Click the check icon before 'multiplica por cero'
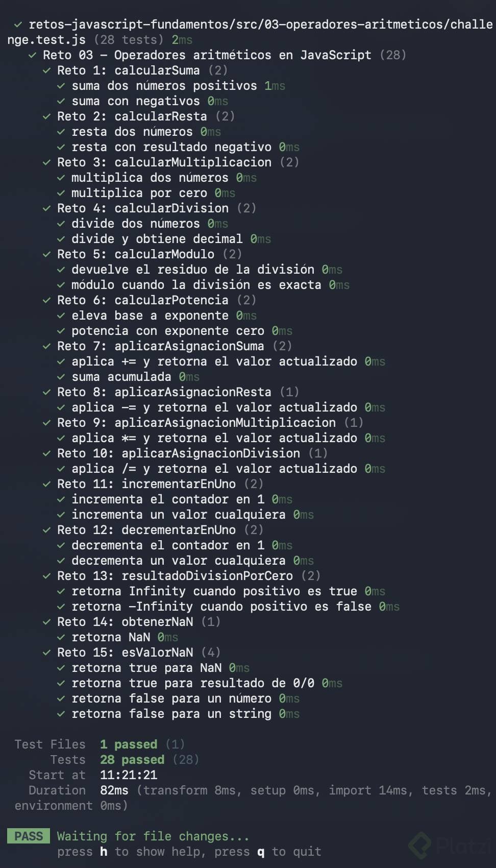The height and width of the screenshot is (868, 496). tap(61, 193)
